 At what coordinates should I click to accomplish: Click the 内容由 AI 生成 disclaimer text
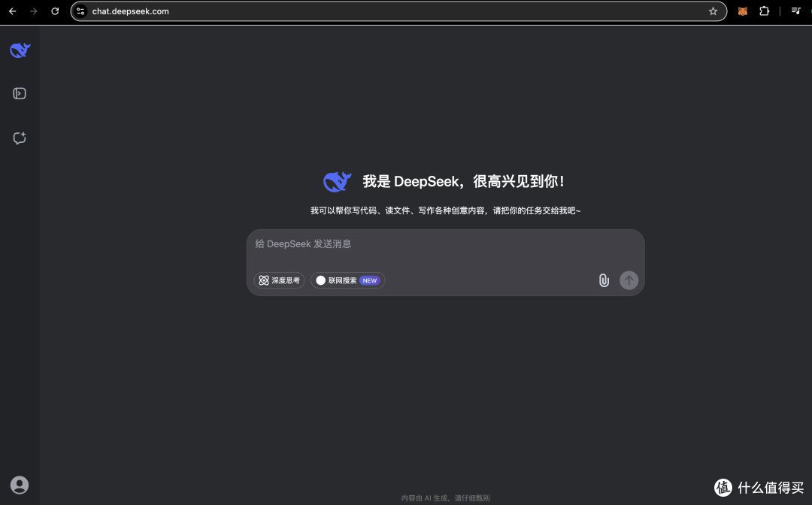[445, 497]
